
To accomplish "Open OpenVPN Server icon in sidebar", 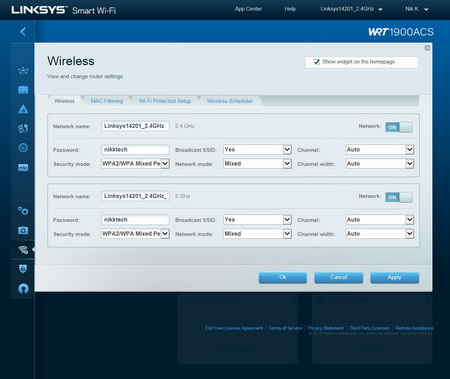I will 23,289.
